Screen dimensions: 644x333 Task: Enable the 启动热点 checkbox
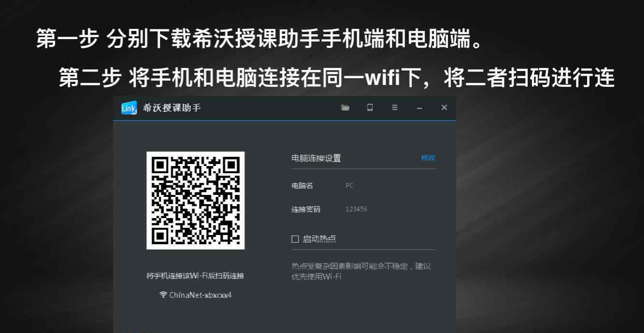pyautogui.click(x=295, y=239)
